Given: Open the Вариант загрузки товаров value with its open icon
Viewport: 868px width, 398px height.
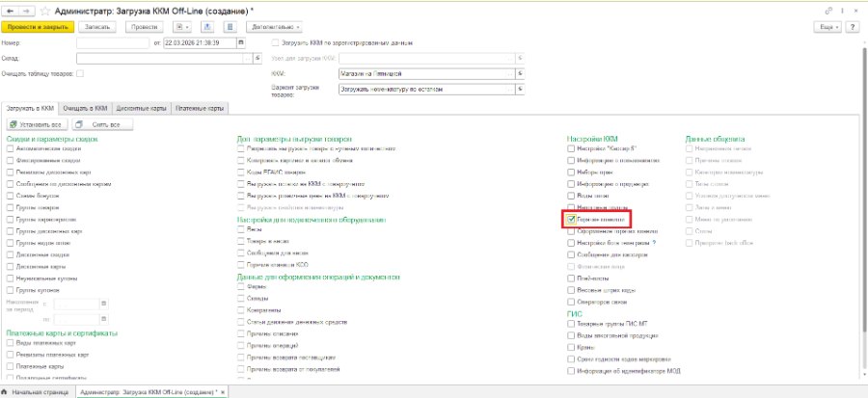Looking at the screenshot, I should [520, 89].
